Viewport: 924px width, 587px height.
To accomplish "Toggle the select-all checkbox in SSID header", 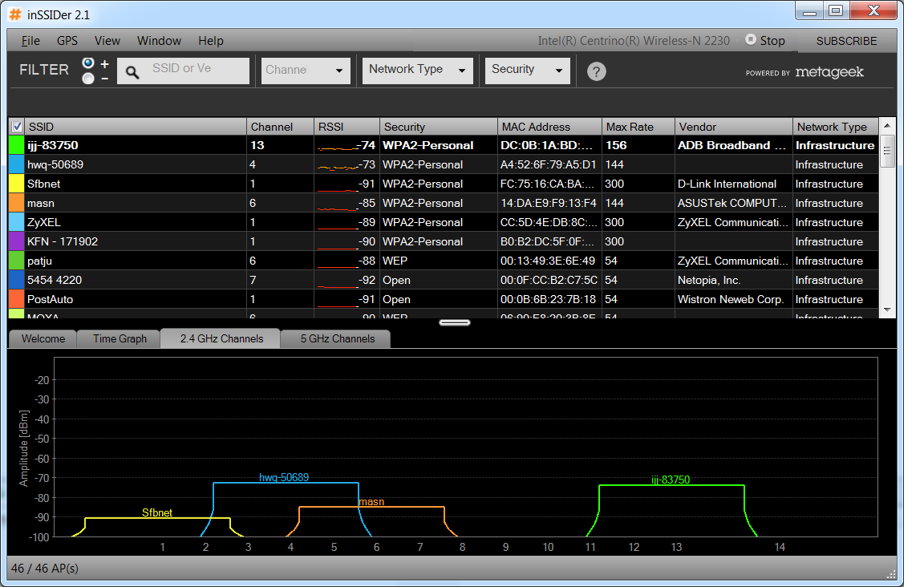I will 17,127.
